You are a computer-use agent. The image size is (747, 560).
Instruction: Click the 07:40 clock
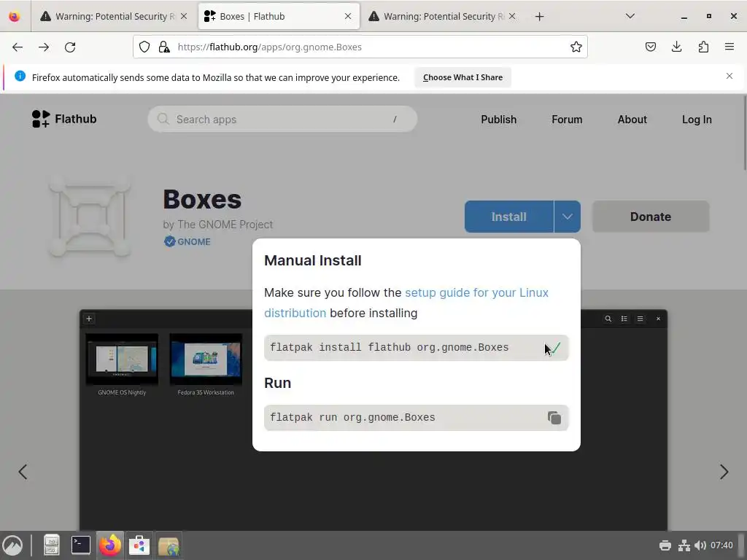click(x=721, y=545)
